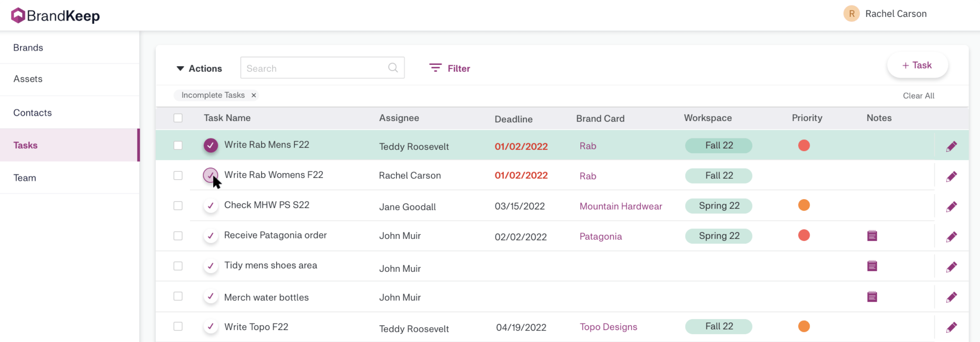Viewport: 980px width, 342px height.
Task: Select checkbox for Write Topo F22
Action: (178, 326)
